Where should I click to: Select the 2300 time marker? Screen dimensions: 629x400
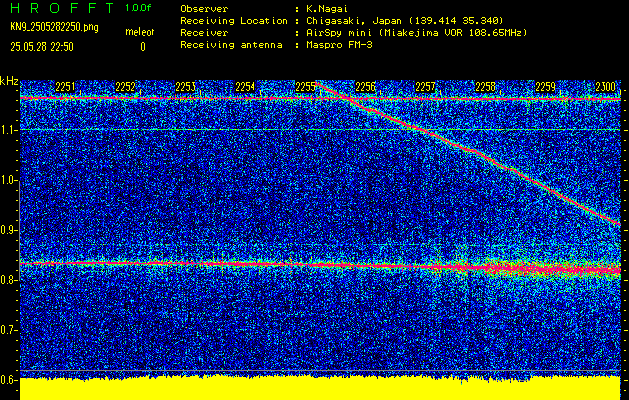tap(605, 87)
